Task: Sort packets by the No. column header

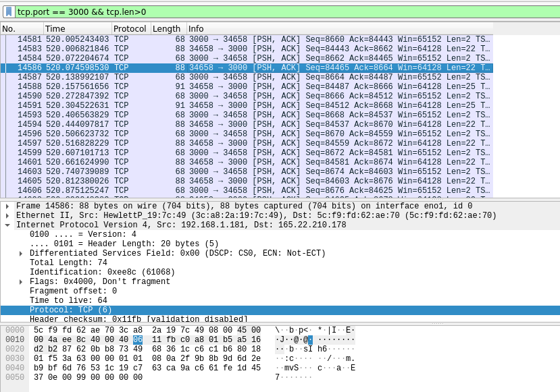Action: click(x=22, y=29)
